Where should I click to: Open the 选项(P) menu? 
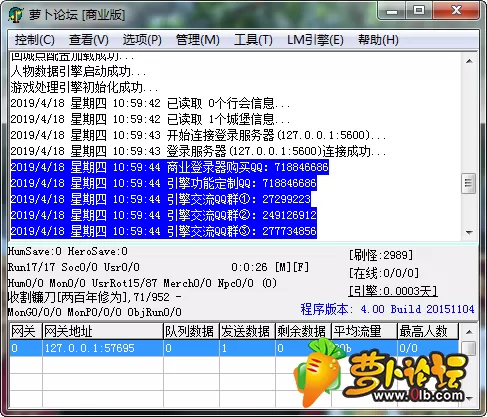pos(142,40)
